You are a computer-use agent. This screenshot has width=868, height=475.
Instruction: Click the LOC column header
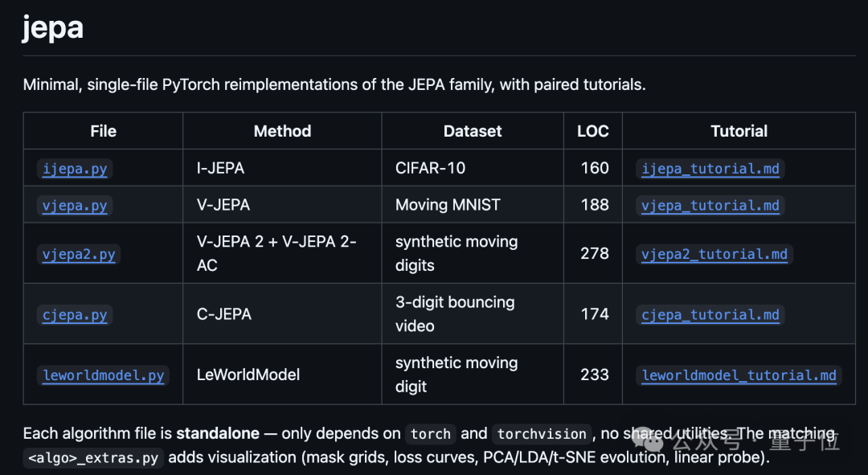click(x=593, y=131)
